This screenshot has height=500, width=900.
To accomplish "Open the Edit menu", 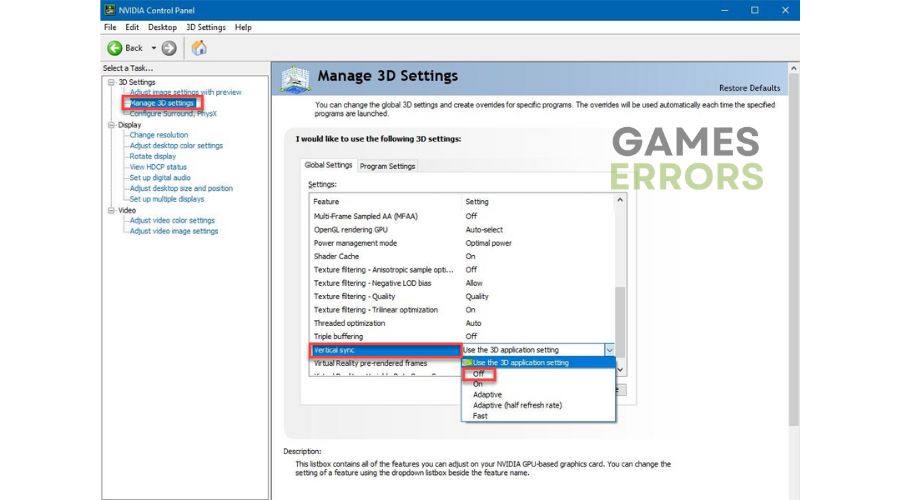I will coord(132,27).
